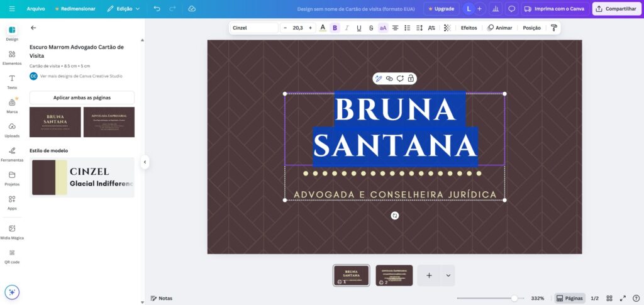Increase font size with plus
This screenshot has width=644, height=305.
[x=311, y=28]
